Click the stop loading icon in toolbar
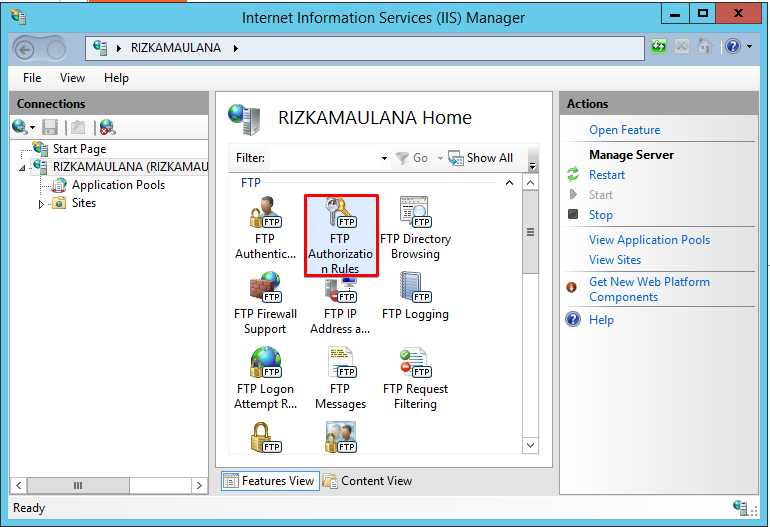 pos(682,47)
